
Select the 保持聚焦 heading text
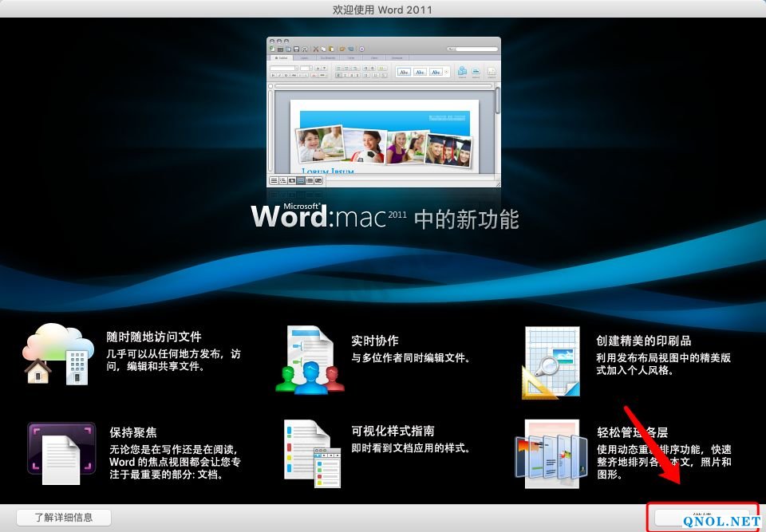pos(133,433)
